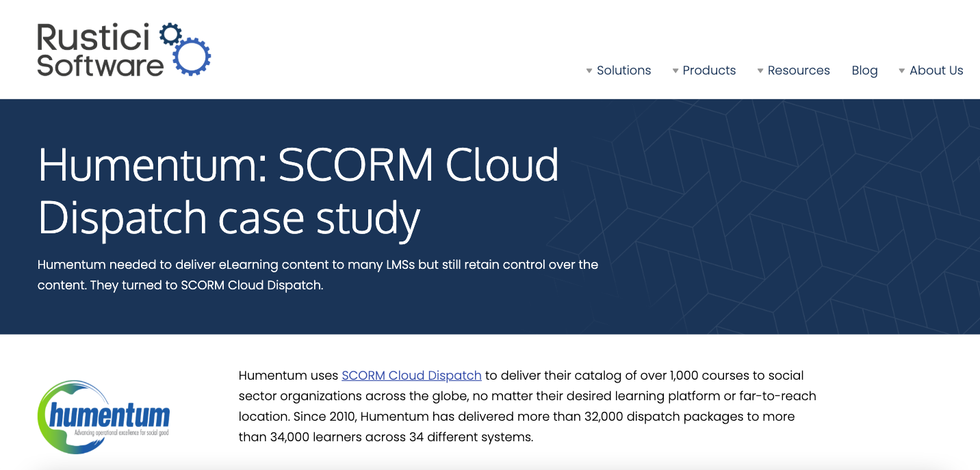Expand the About Us dropdown arrow

[x=902, y=71]
